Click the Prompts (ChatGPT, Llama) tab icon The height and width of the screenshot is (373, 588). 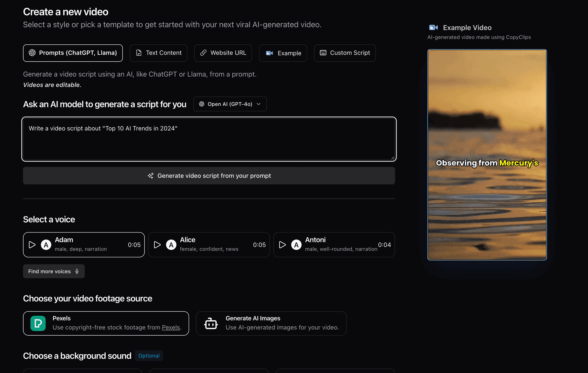[32, 53]
